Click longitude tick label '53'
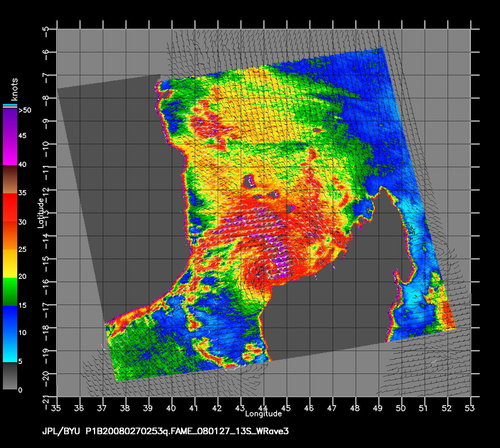500x448 pixels. (470, 408)
